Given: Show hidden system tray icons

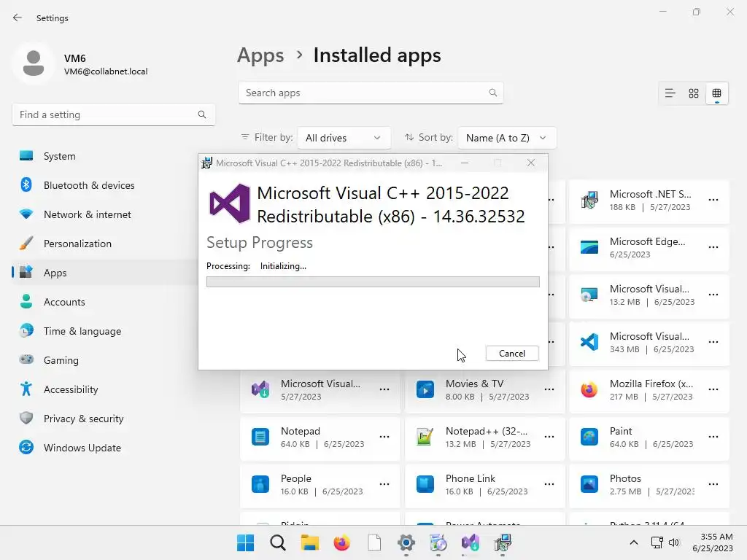Looking at the screenshot, I should 634,542.
